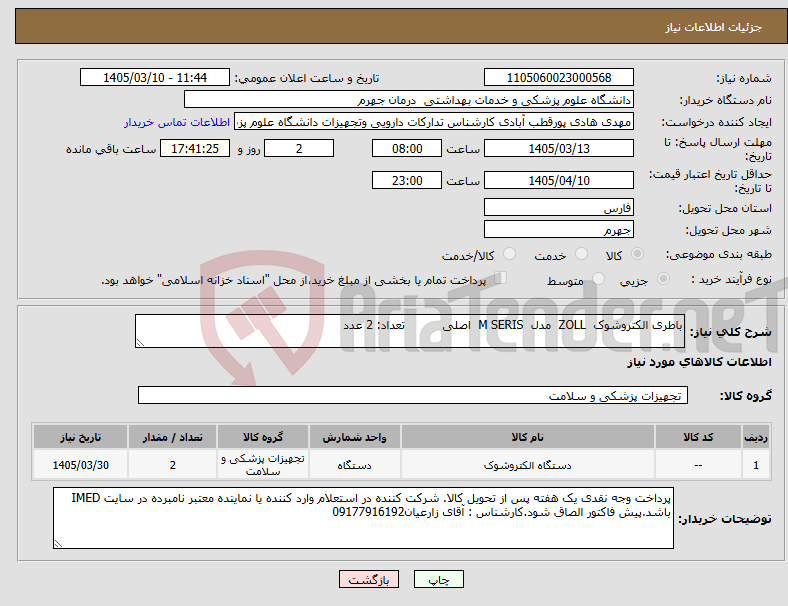Click the remaining days field showing 2
Viewport: 788px width, 606px height.
[299, 148]
